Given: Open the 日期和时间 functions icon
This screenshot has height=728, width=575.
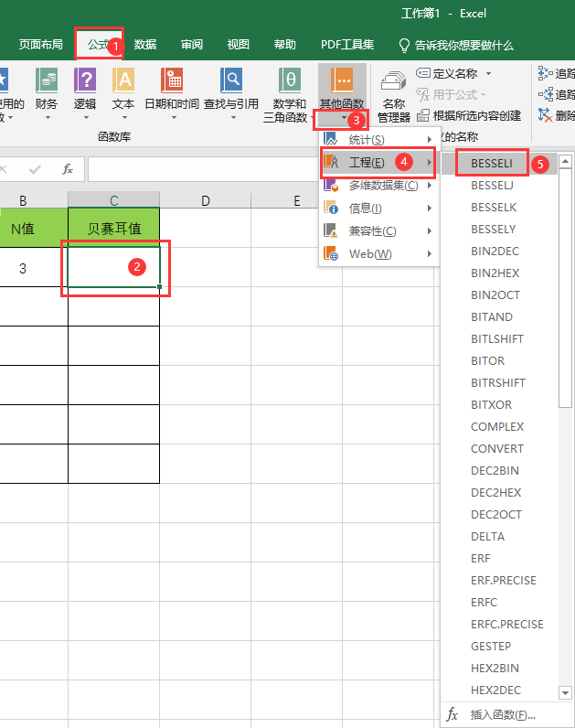Looking at the screenshot, I should click(x=172, y=80).
